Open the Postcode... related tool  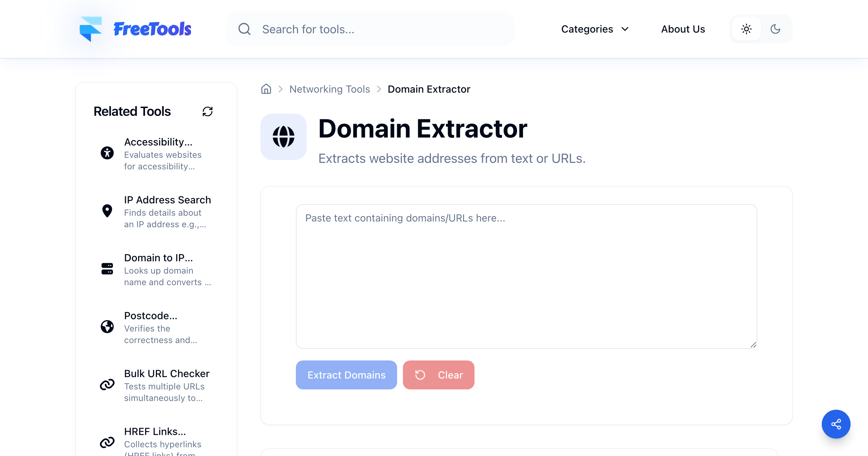(x=156, y=327)
